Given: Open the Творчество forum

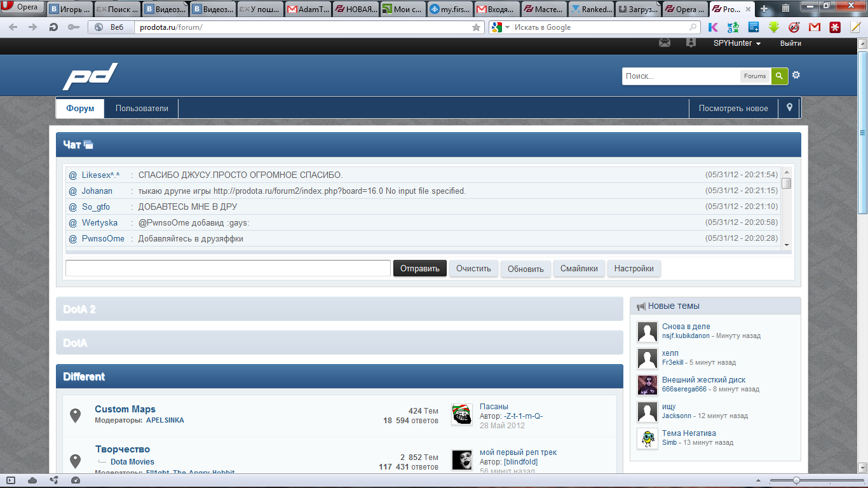Looking at the screenshot, I should pyautogui.click(x=123, y=449).
